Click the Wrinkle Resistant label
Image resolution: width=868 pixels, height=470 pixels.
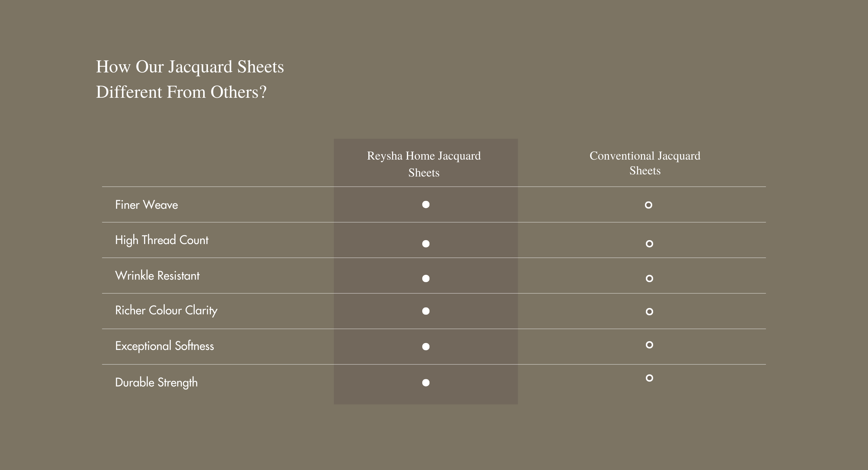click(157, 276)
